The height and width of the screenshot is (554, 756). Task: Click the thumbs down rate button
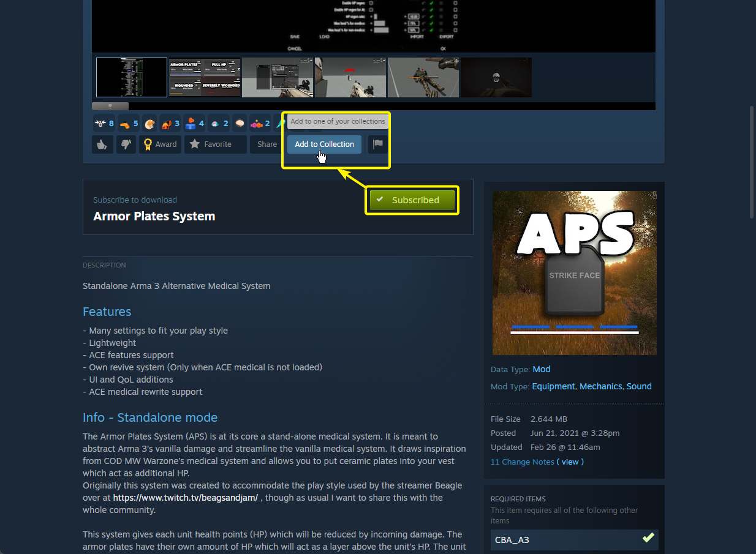tap(126, 144)
